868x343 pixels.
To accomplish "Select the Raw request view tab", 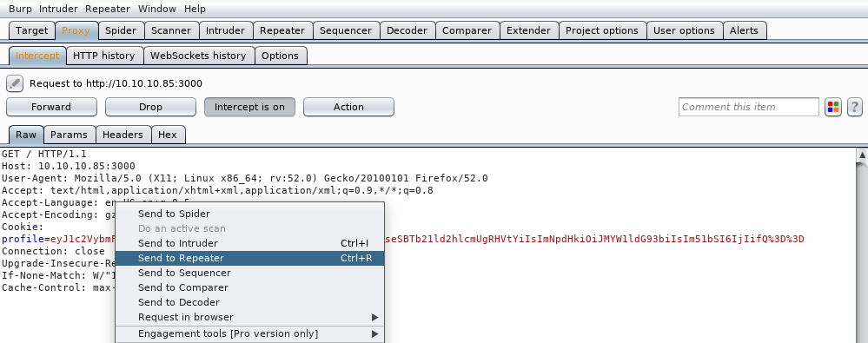I will pos(26,135).
